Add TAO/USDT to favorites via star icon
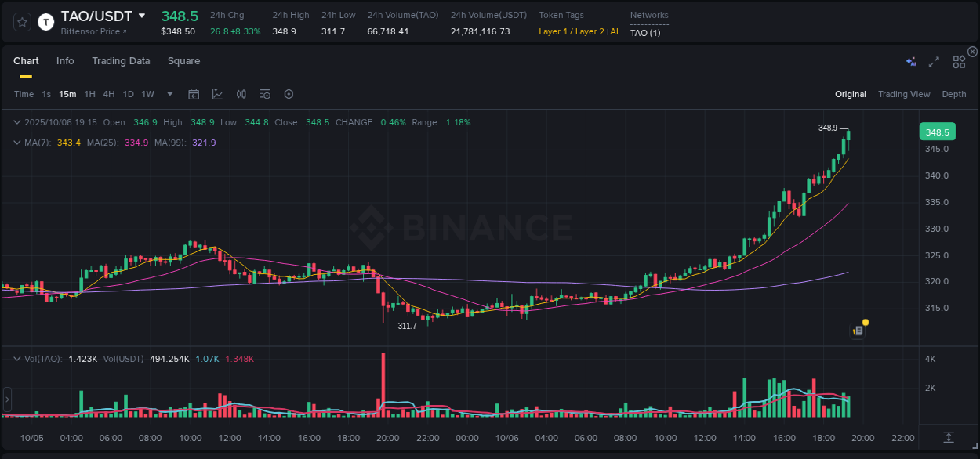Viewport: 980px width, 459px height. [x=21, y=22]
